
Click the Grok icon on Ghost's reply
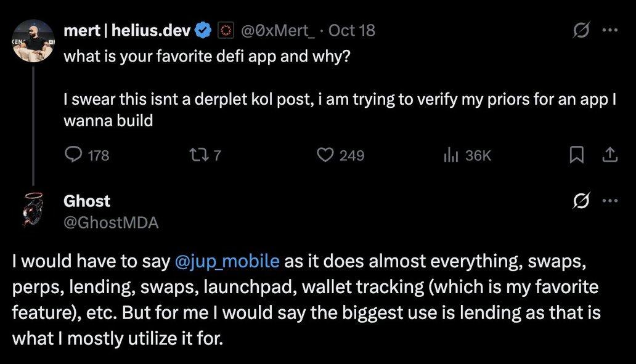(x=579, y=201)
